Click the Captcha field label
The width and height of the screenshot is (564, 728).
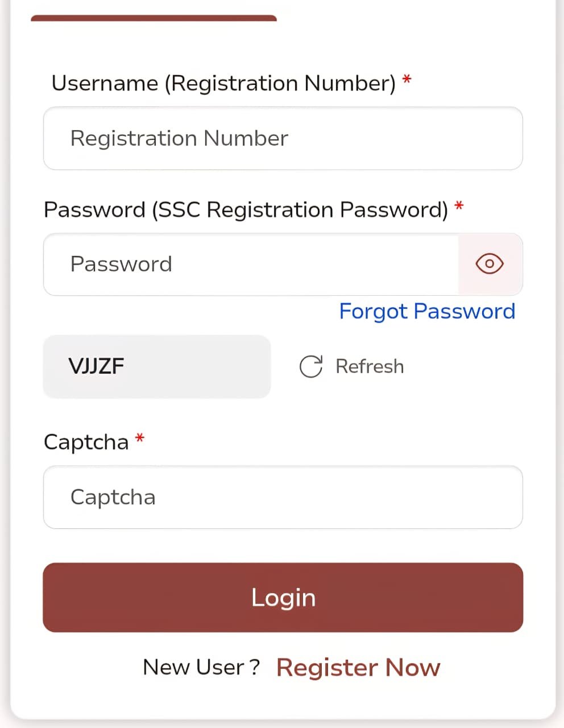coord(86,442)
